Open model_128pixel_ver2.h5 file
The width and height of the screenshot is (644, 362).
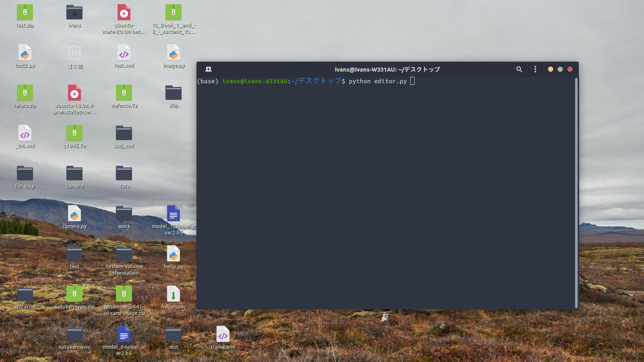[x=173, y=214]
